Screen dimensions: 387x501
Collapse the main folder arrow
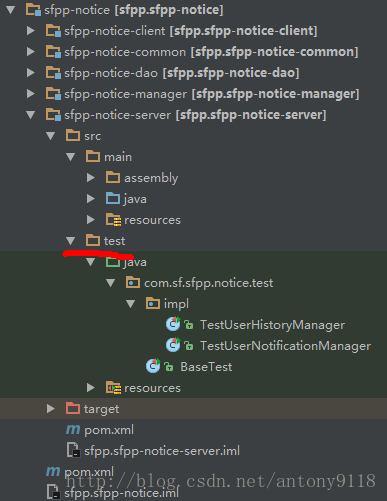[x=71, y=157]
